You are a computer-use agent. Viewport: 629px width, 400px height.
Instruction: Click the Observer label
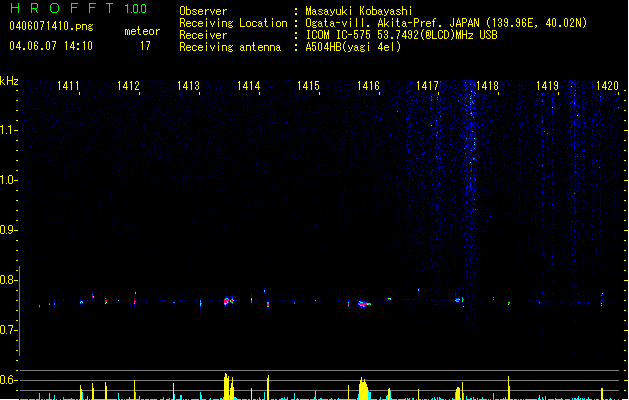(x=203, y=11)
